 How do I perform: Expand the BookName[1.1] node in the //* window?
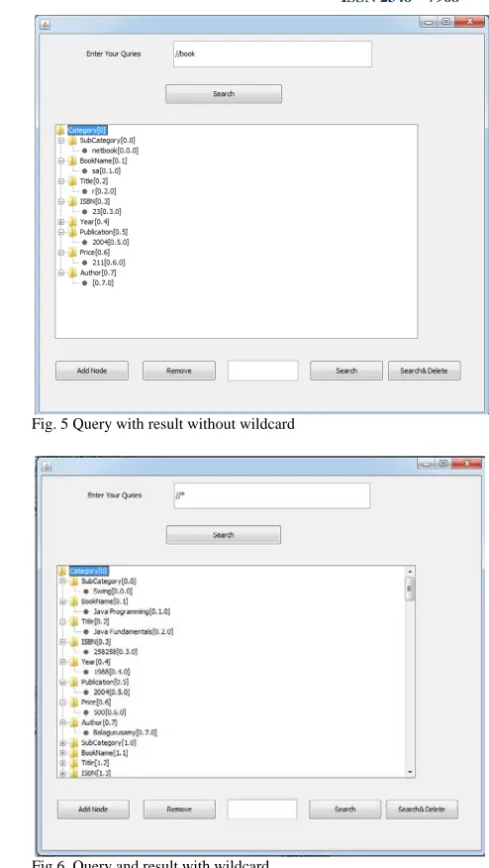click(x=63, y=753)
